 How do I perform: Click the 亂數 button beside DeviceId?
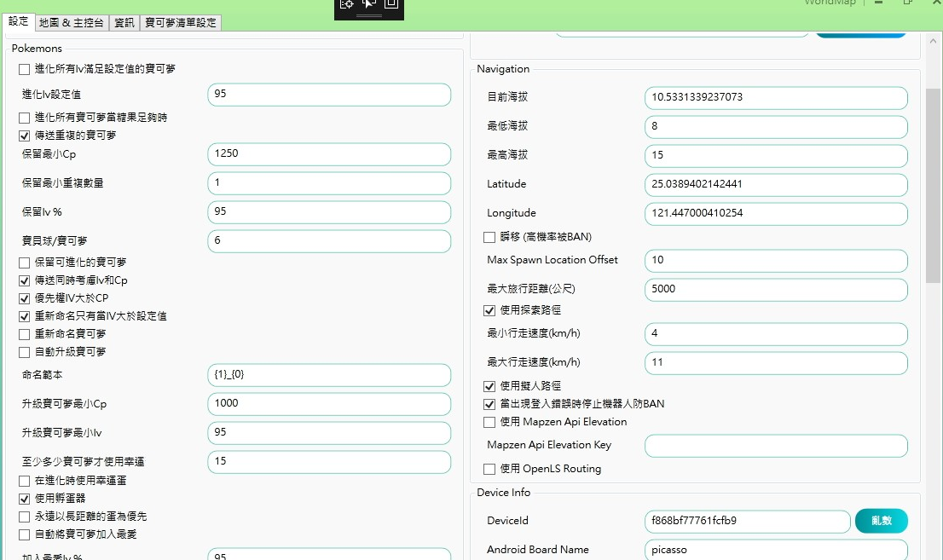[881, 521]
